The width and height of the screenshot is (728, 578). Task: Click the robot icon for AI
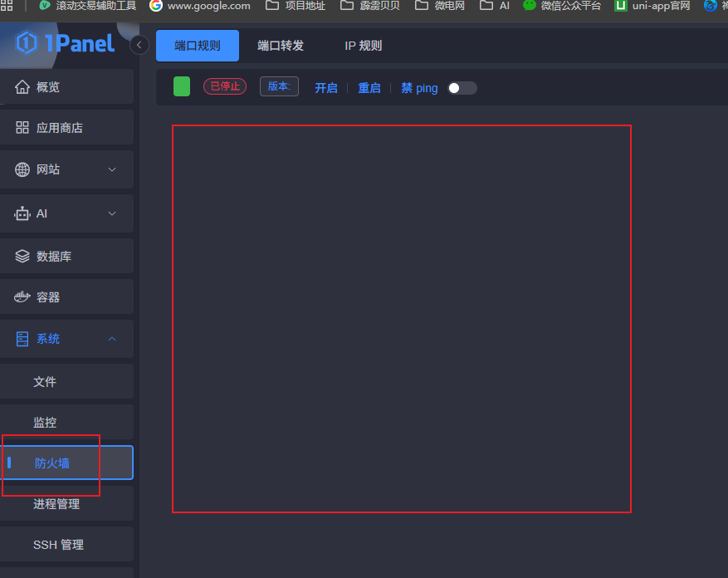(22, 213)
